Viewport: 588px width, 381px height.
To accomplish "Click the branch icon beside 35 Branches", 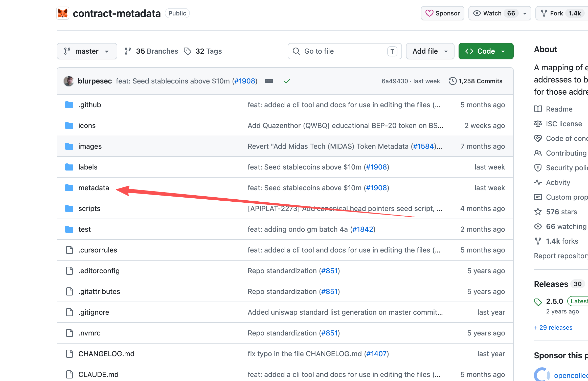I will [x=128, y=51].
